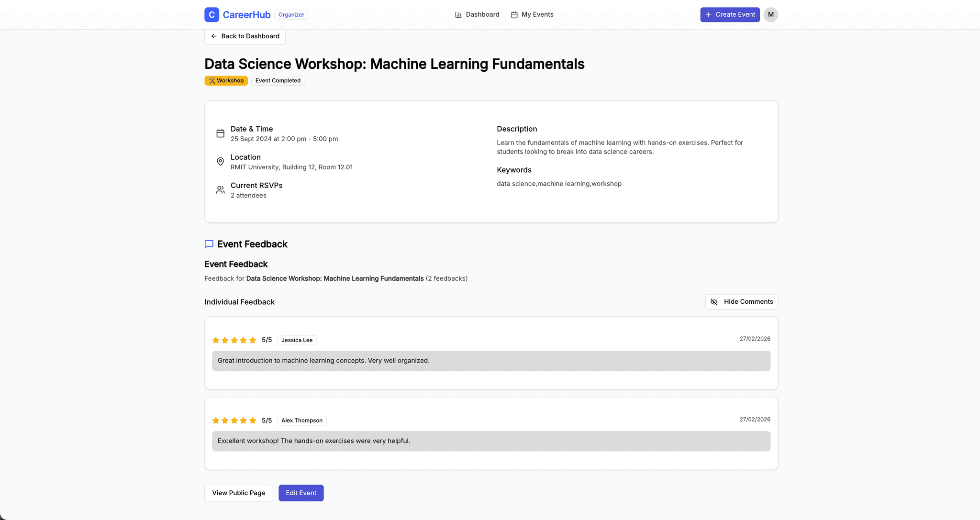Screen dimensions: 980x520
Task: Click the calendar icon next to My Events
Action: (514, 15)
